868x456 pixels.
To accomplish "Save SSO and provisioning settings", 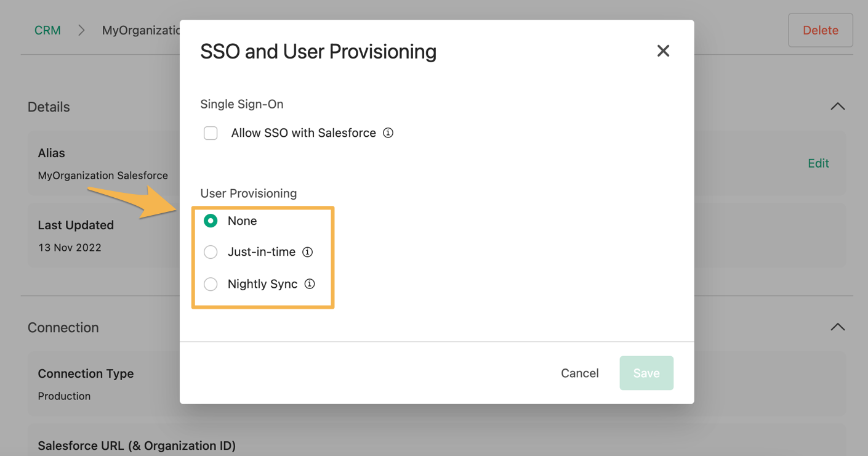I will tap(646, 373).
